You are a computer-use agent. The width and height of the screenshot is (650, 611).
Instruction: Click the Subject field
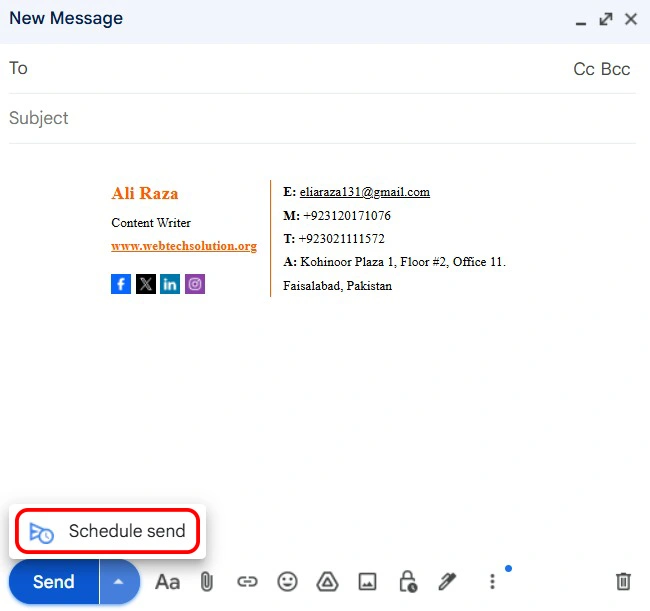click(322, 119)
